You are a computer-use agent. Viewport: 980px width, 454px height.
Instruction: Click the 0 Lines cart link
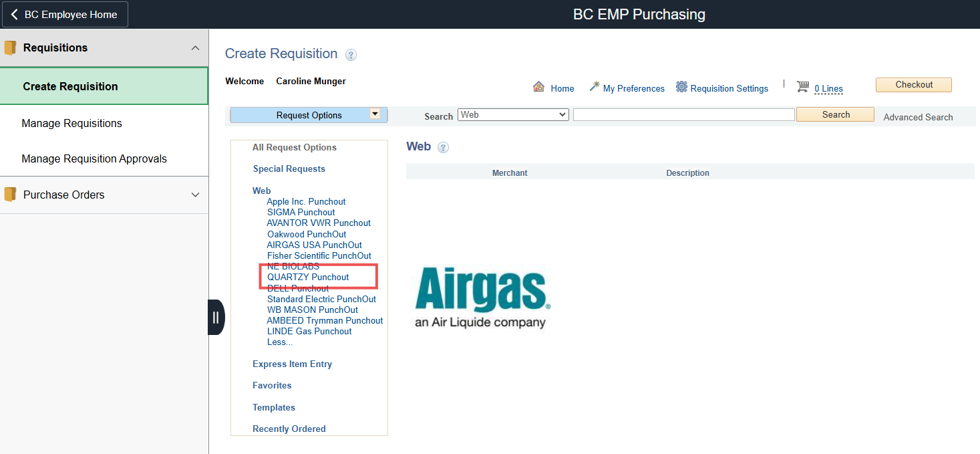(828, 88)
